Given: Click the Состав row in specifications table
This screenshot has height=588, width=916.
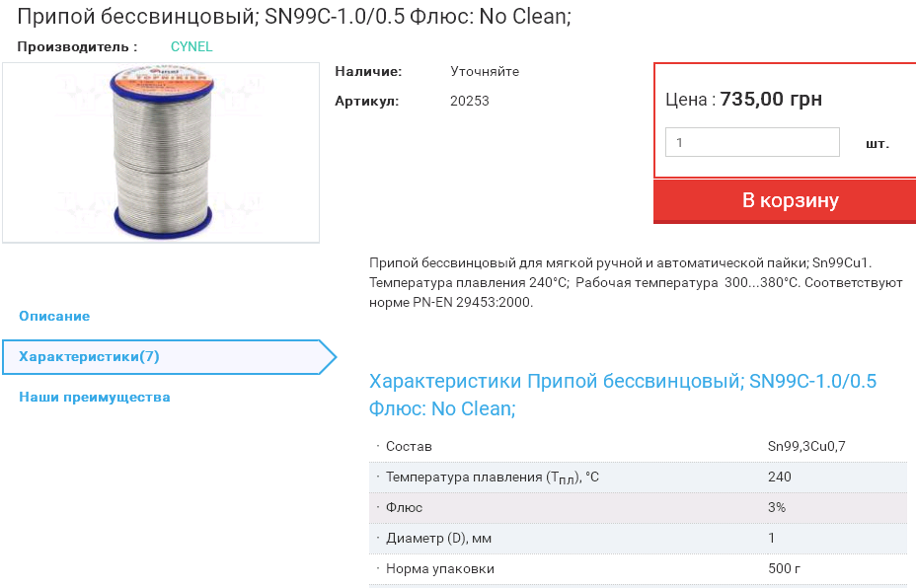Looking at the screenshot, I should [409, 446].
